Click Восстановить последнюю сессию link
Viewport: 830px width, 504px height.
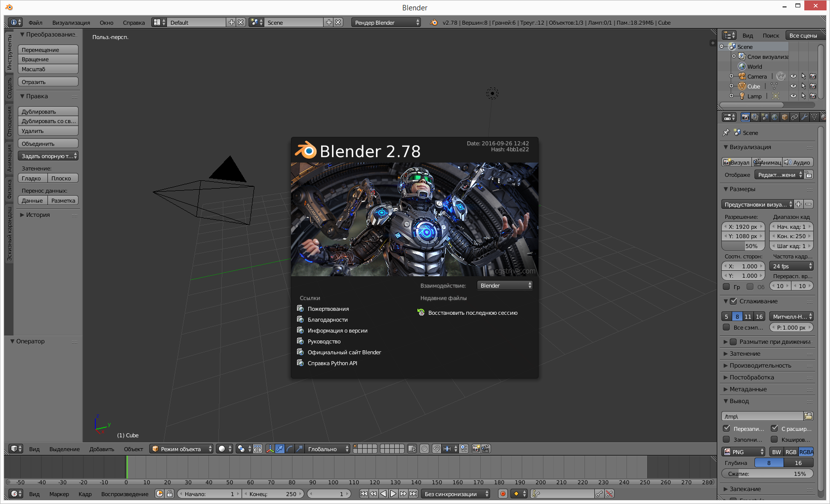click(x=473, y=312)
